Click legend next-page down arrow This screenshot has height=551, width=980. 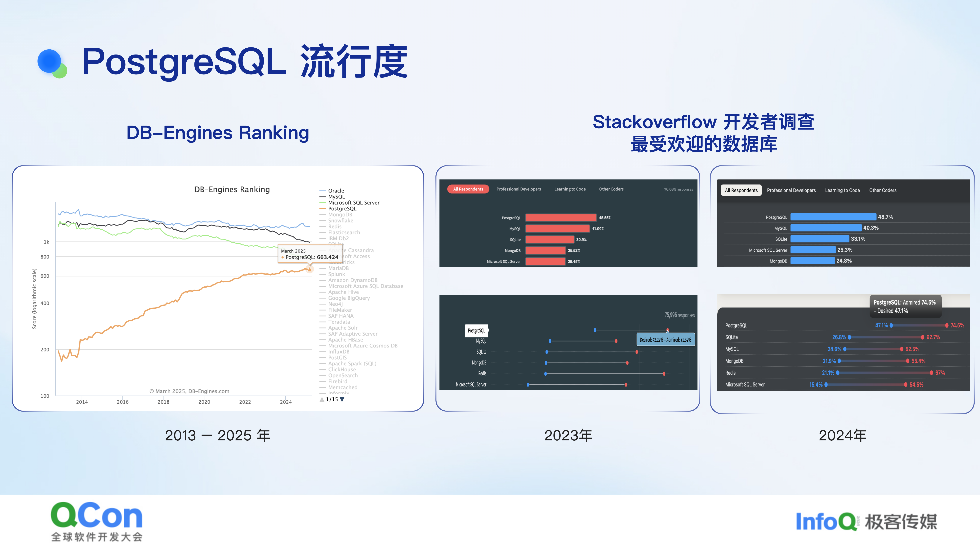(342, 399)
